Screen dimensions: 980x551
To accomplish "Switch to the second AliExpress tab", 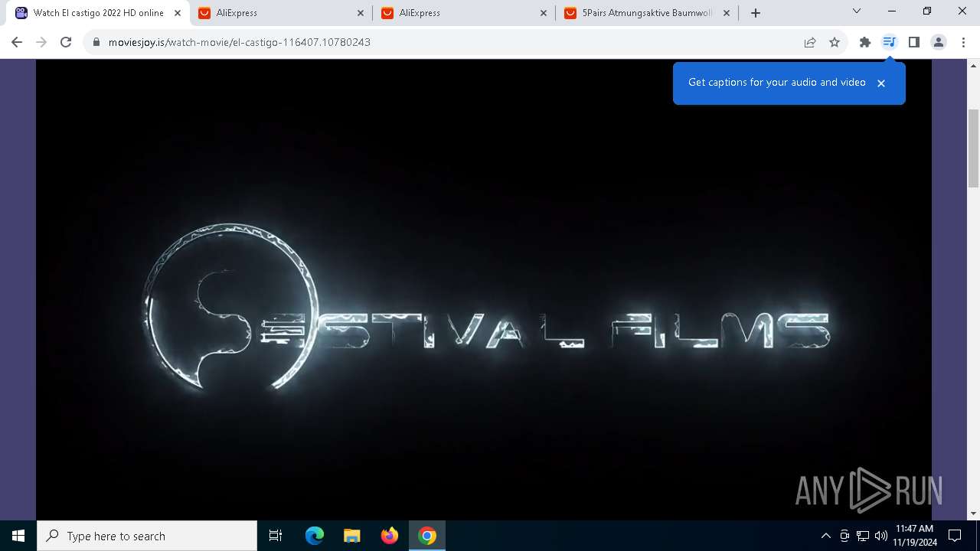I will (x=465, y=13).
